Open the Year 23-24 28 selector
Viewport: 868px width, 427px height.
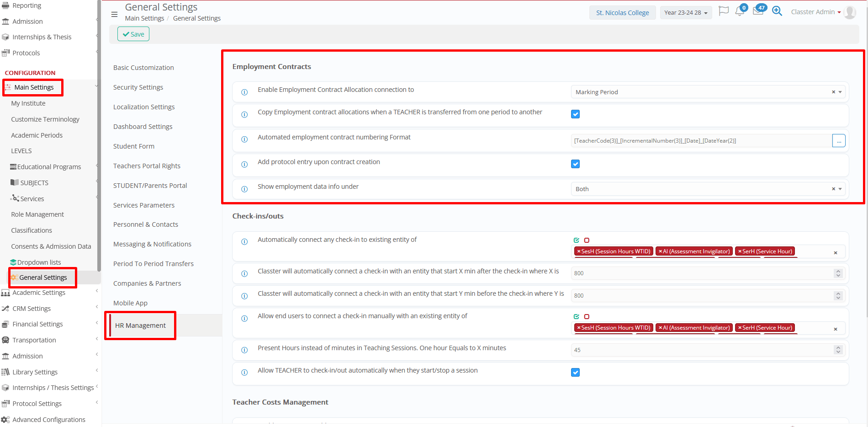pos(686,13)
